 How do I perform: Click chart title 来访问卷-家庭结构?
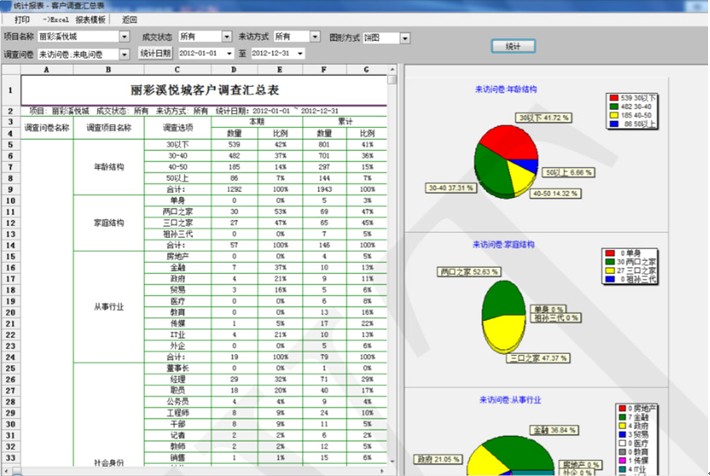click(504, 245)
